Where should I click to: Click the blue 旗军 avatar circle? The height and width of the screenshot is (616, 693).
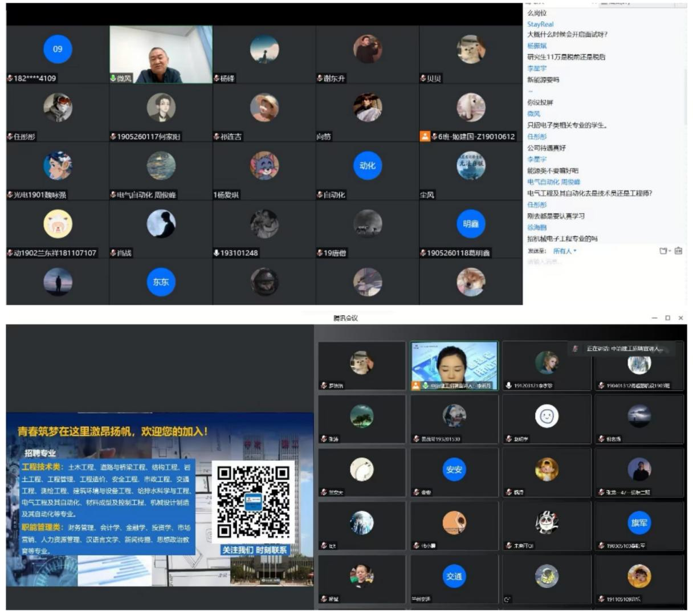point(639,523)
